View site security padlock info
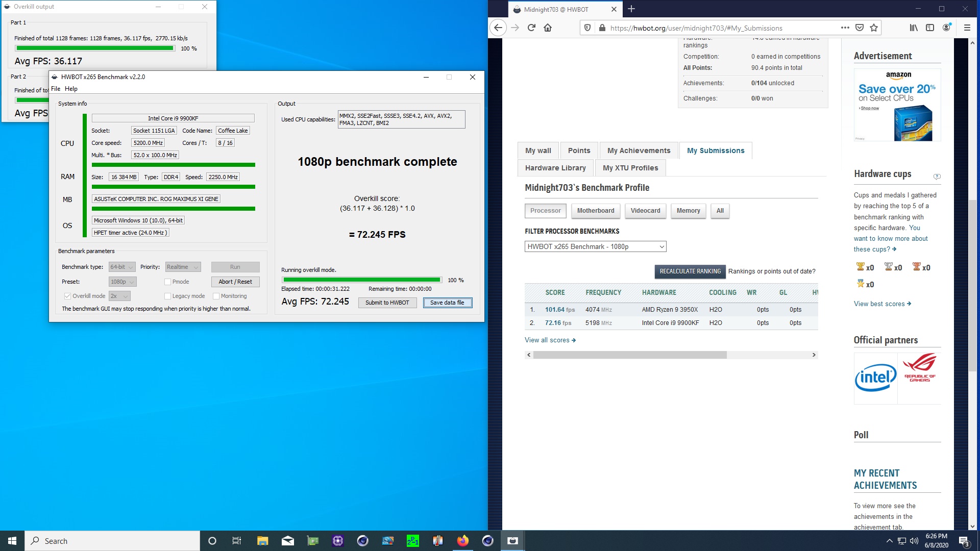The image size is (980, 551). (602, 28)
